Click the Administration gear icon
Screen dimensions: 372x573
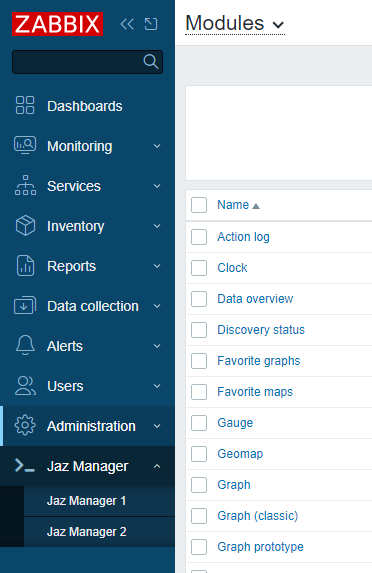click(25, 426)
